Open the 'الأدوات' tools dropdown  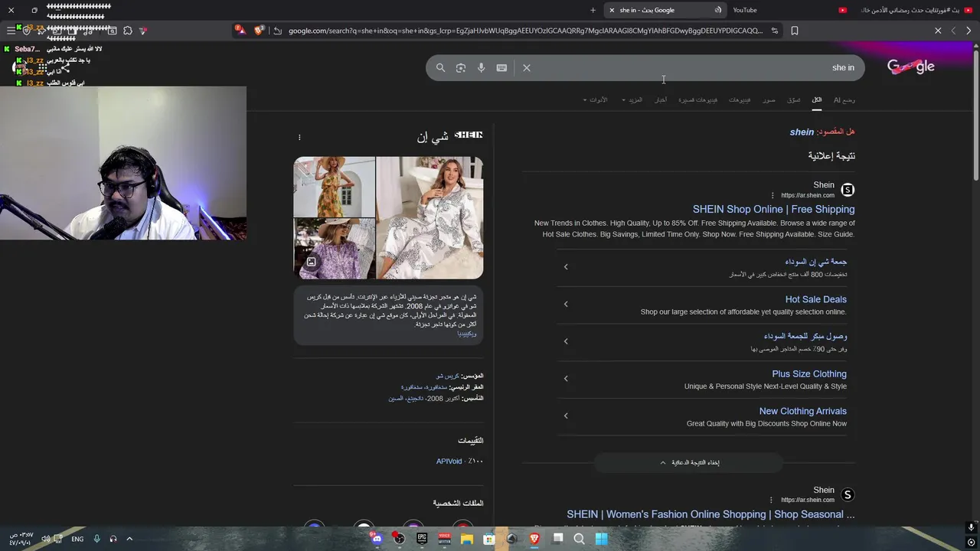[x=595, y=100]
